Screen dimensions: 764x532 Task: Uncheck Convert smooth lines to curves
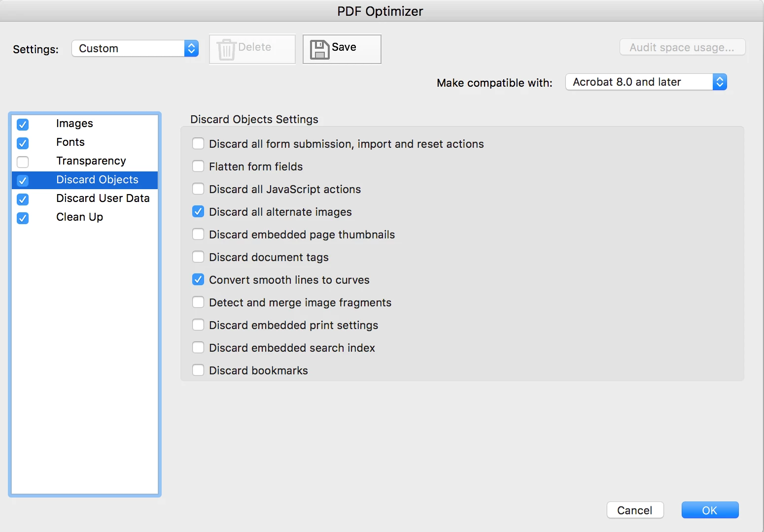(x=198, y=279)
